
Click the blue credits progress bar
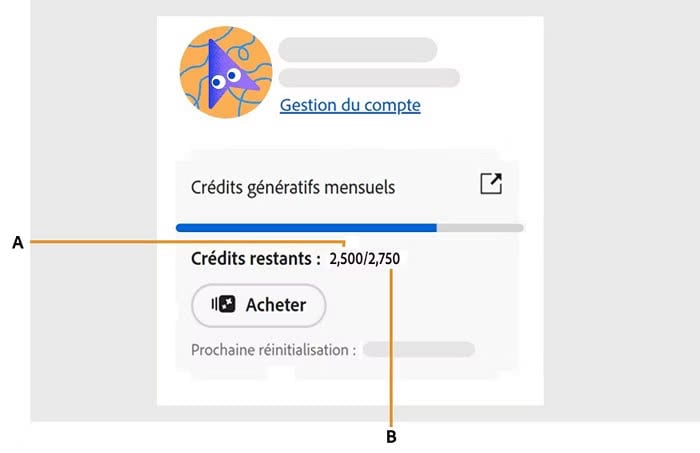click(x=306, y=228)
